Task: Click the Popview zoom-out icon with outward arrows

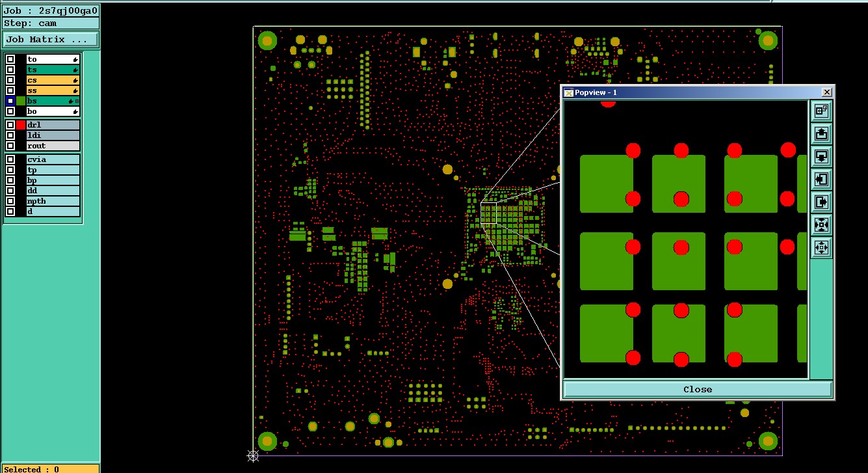Action: (x=821, y=247)
